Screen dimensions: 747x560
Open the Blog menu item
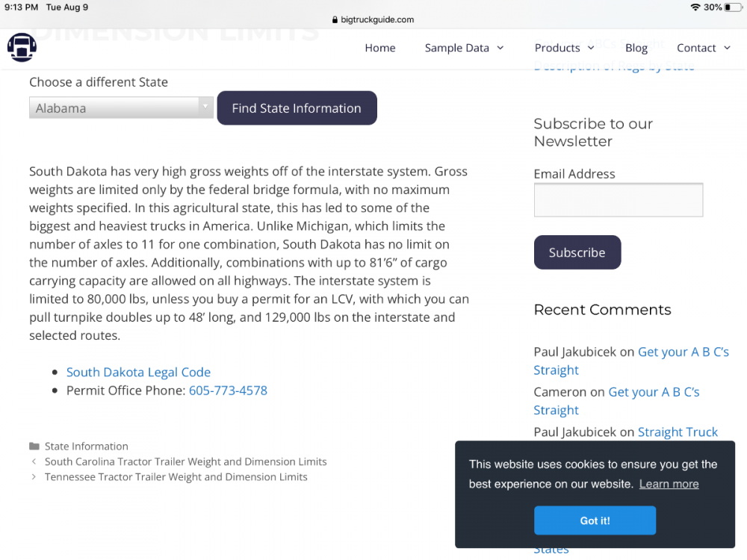coord(636,48)
